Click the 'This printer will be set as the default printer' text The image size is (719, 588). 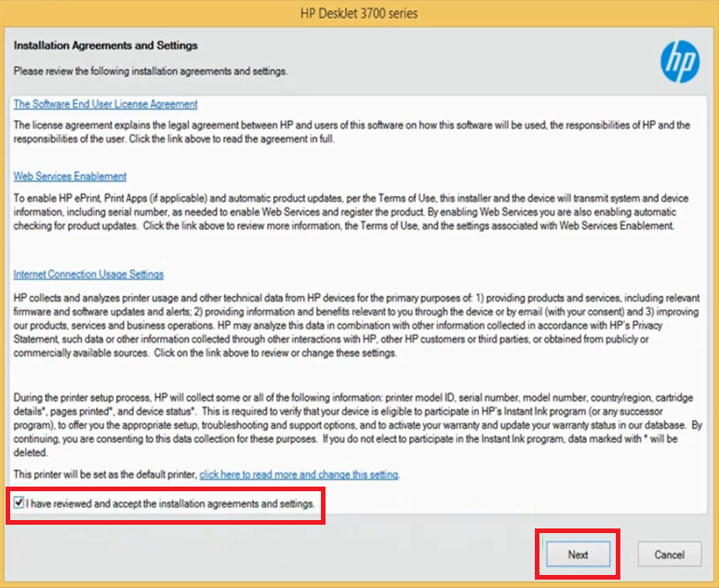point(105,474)
